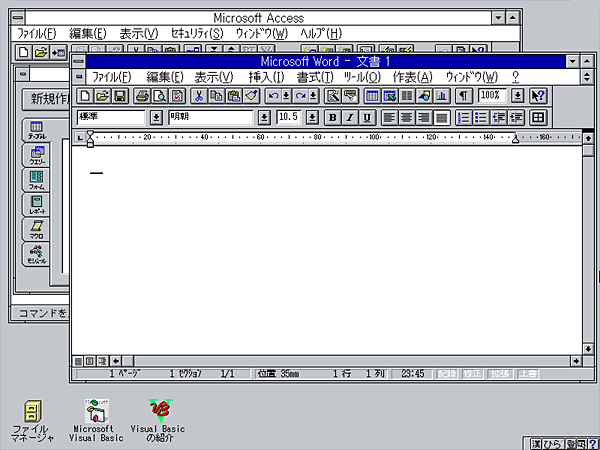
Task: Click the Undo arrow icon
Action: click(x=273, y=96)
